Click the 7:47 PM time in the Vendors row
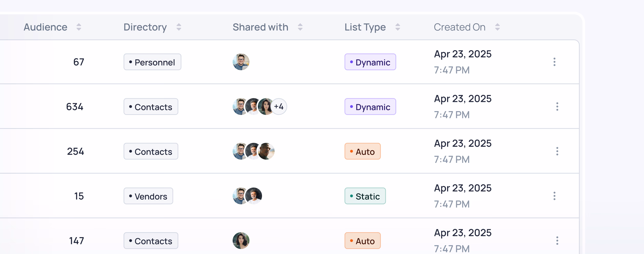The height and width of the screenshot is (254, 644). point(452,204)
